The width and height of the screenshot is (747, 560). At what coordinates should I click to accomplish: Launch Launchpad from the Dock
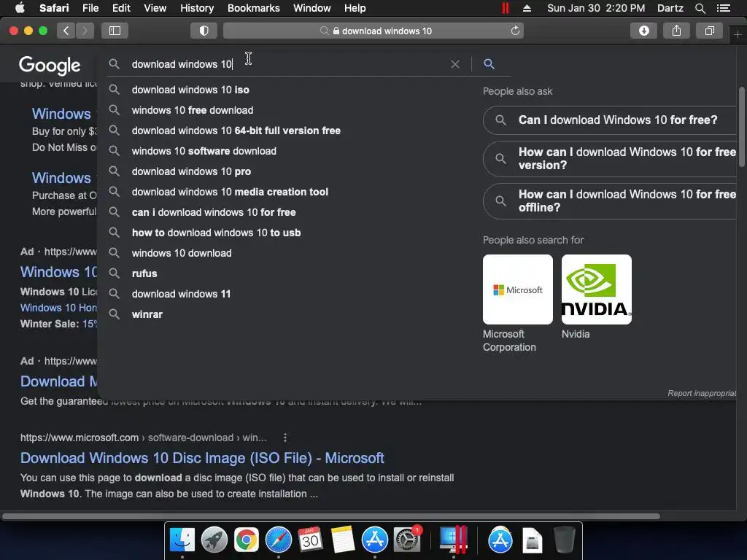pos(214,540)
